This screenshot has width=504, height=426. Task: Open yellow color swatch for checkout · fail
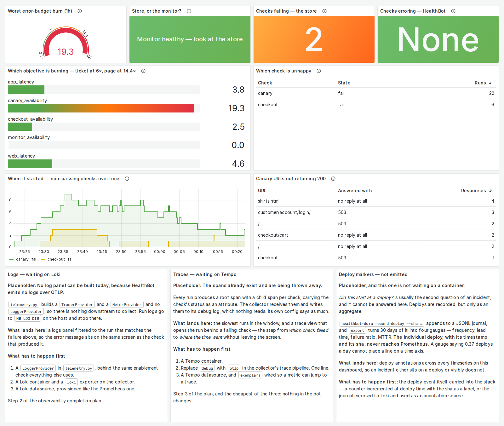(43, 260)
